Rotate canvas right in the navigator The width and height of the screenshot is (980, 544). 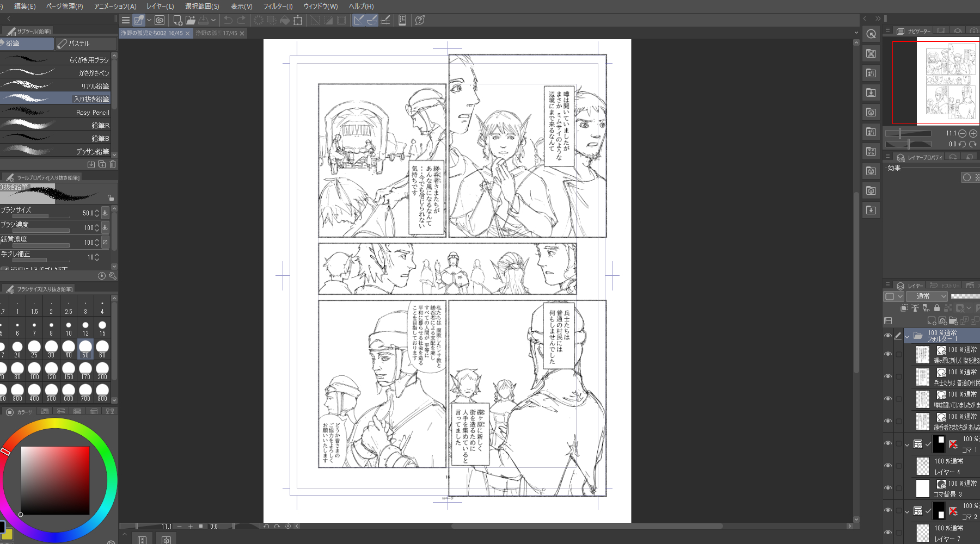pyautogui.click(x=973, y=144)
